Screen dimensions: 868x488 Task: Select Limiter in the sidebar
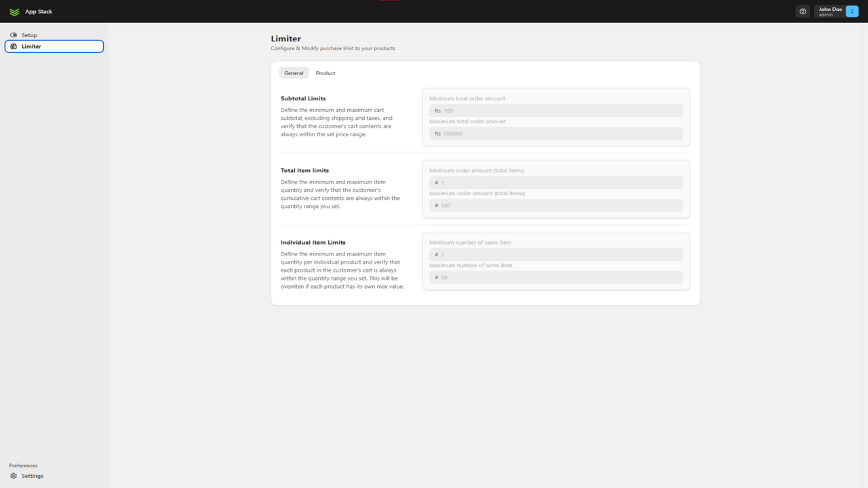[x=54, y=46]
